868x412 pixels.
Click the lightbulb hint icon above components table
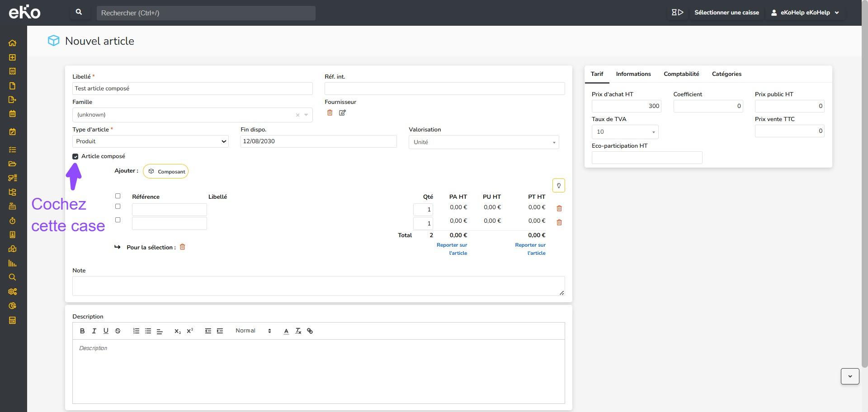click(558, 186)
